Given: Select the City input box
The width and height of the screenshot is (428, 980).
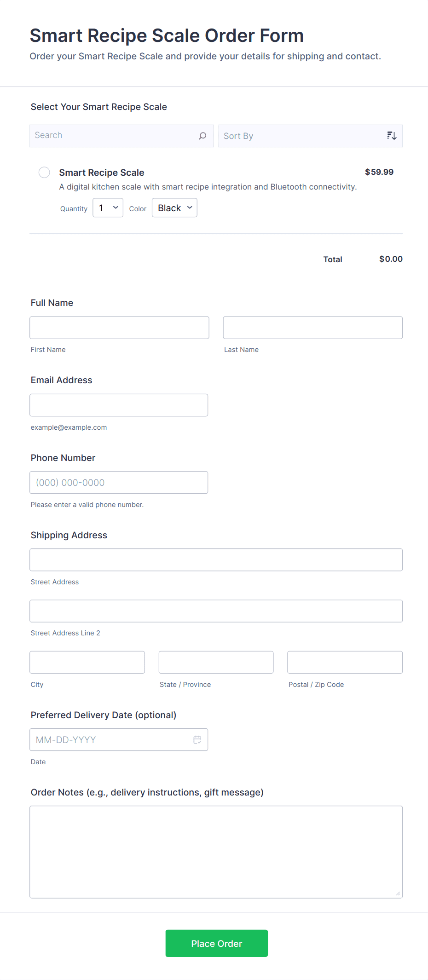Looking at the screenshot, I should (x=87, y=663).
